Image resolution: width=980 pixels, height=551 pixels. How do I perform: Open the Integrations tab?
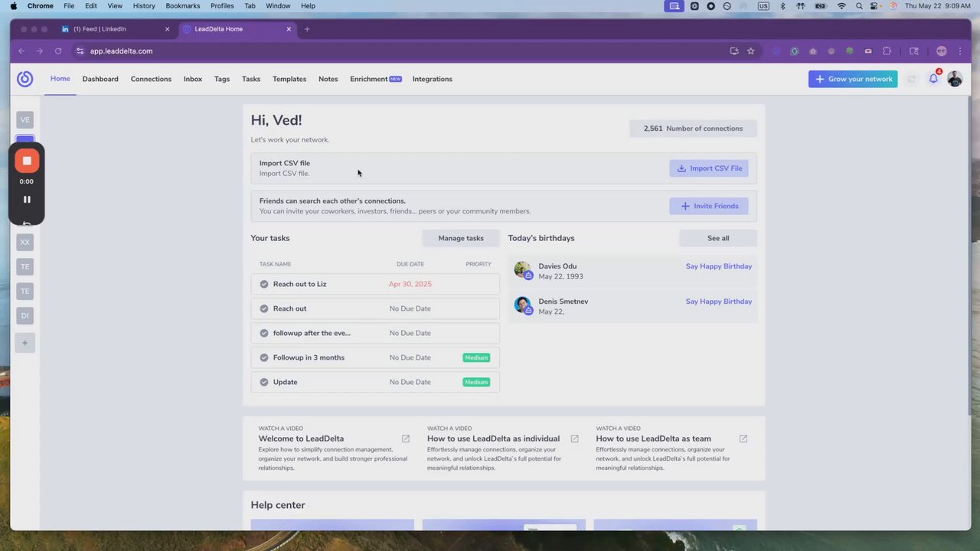[433, 79]
